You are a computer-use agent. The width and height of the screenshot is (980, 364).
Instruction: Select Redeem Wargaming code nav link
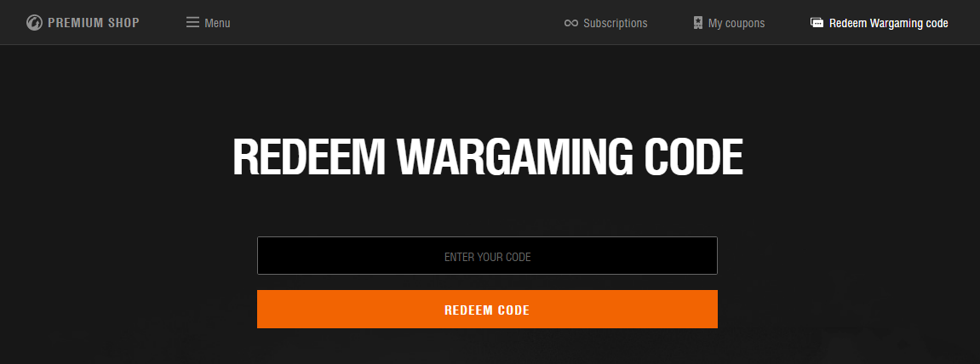point(888,23)
